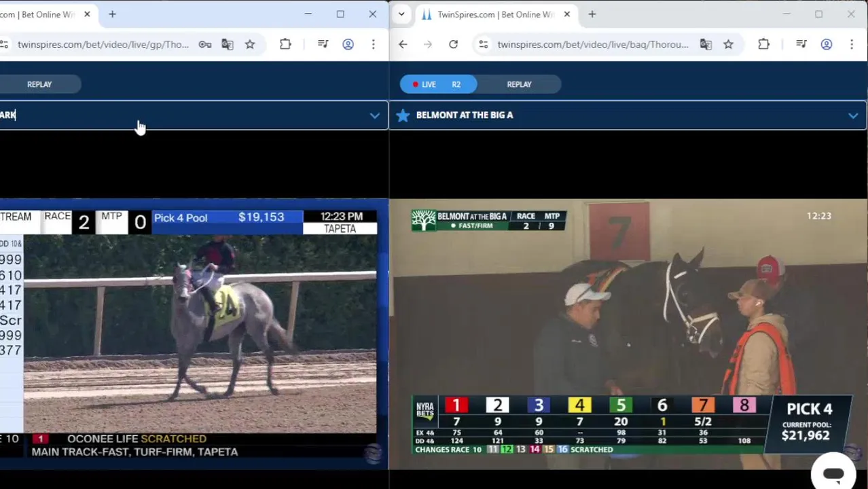Click favorite star beside Belmont at the Big A
Viewport: 868px width, 489px height.
click(x=403, y=115)
